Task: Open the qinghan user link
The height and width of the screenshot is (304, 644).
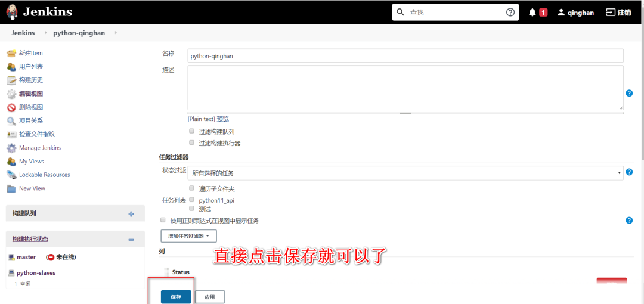Action: tap(581, 13)
